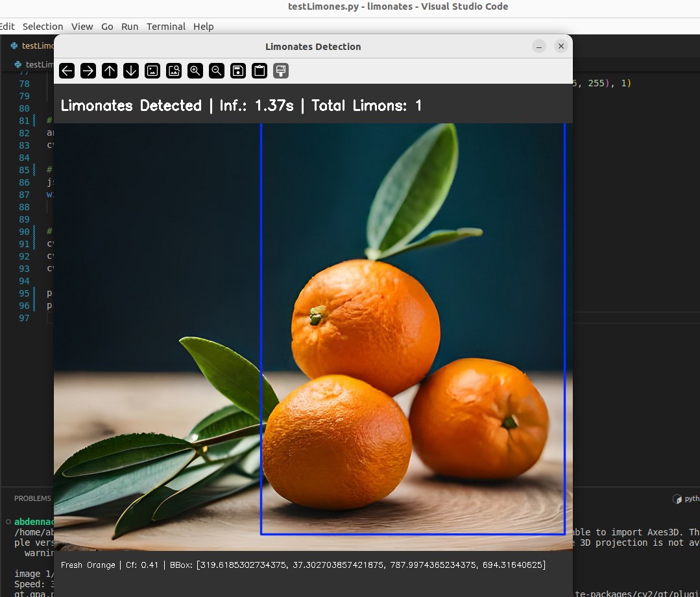Click the original-size image icon
This screenshot has height=597, width=700.
pos(152,71)
